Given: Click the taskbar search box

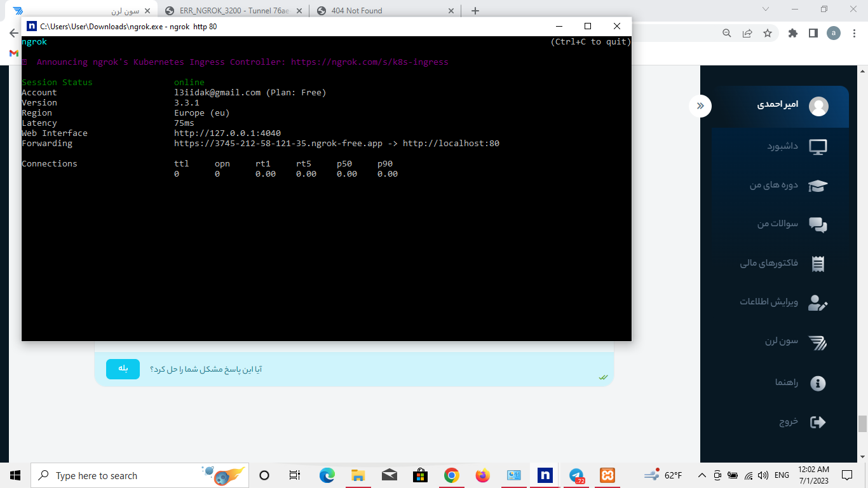Looking at the screenshot, I should pyautogui.click(x=139, y=475).
